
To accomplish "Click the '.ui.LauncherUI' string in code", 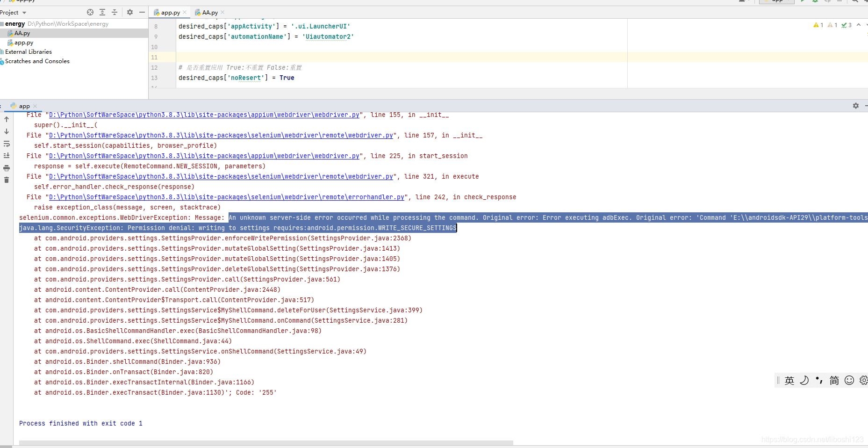I will coord(321,27).
